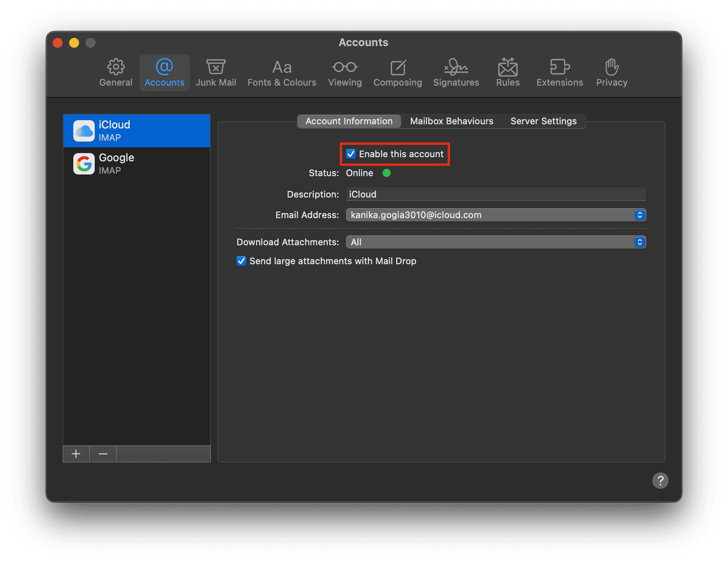
Task: Switch to Mailbox Behaviours tab
Action: pyautogui.click(x=451, y=121)
